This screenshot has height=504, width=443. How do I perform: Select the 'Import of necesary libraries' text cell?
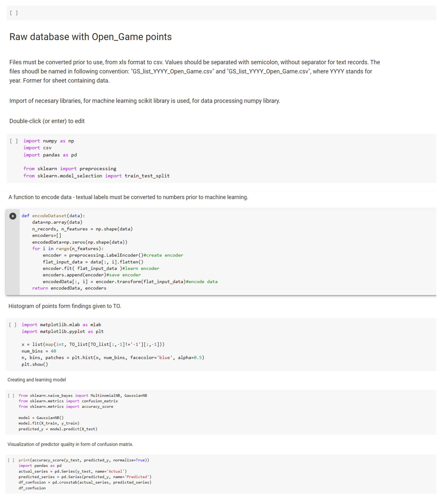click(x=145, y=101)
